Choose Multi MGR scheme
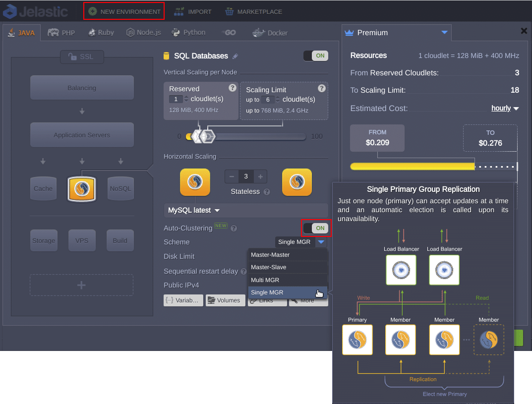The width and height of the screenshot is (532, 404). coord(288,280)
